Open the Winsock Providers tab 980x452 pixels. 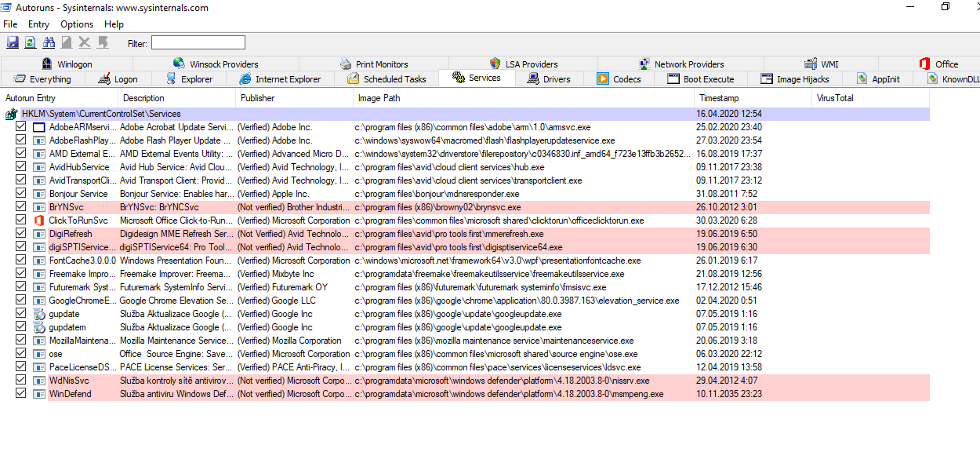pos(215,64)
